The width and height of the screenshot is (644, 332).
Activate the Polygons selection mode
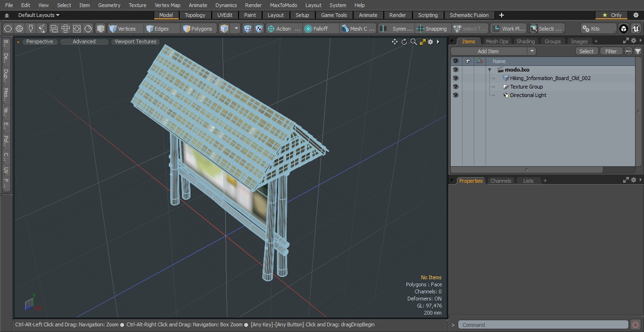tap(198, 29)
